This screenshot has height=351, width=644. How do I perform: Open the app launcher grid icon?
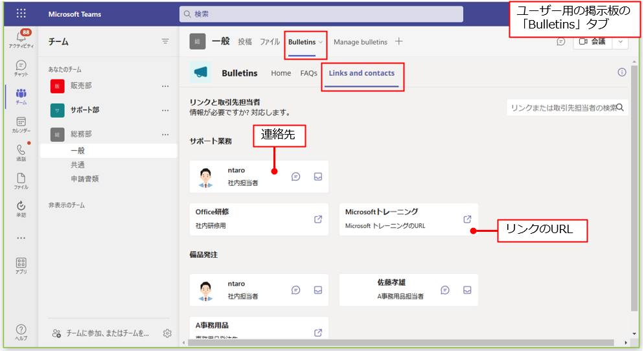coord(21,14)
